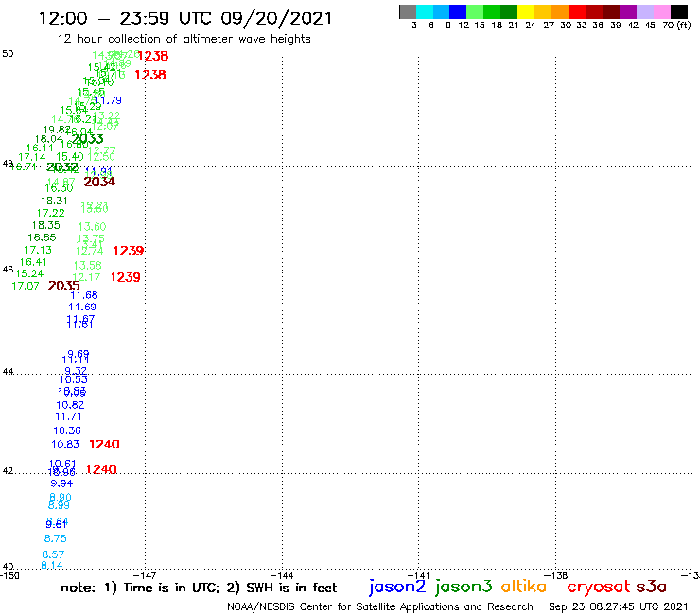Click the blue wave height 10.82
Screen dimensions: 700x615
click(x=70, y=405)
